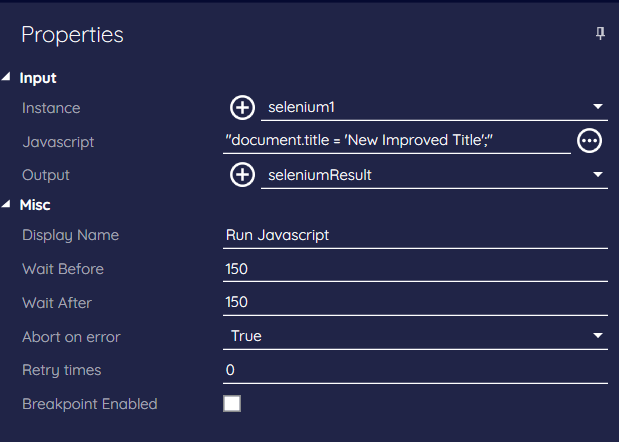This screenshot has height=442, width=619.
Task: Enable the Breakpoint Enabled checkbox
Action: 232,404
